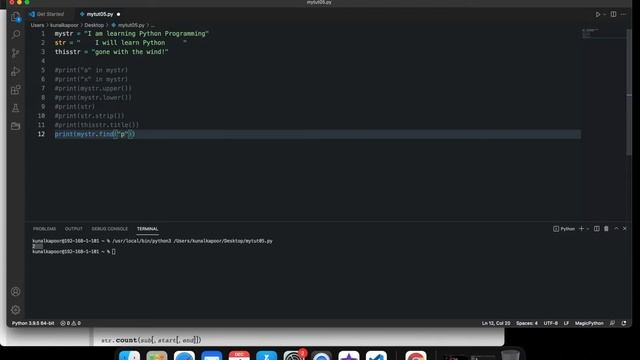
Task: Open Calendar from the Dock
Action: click(239, 356)
